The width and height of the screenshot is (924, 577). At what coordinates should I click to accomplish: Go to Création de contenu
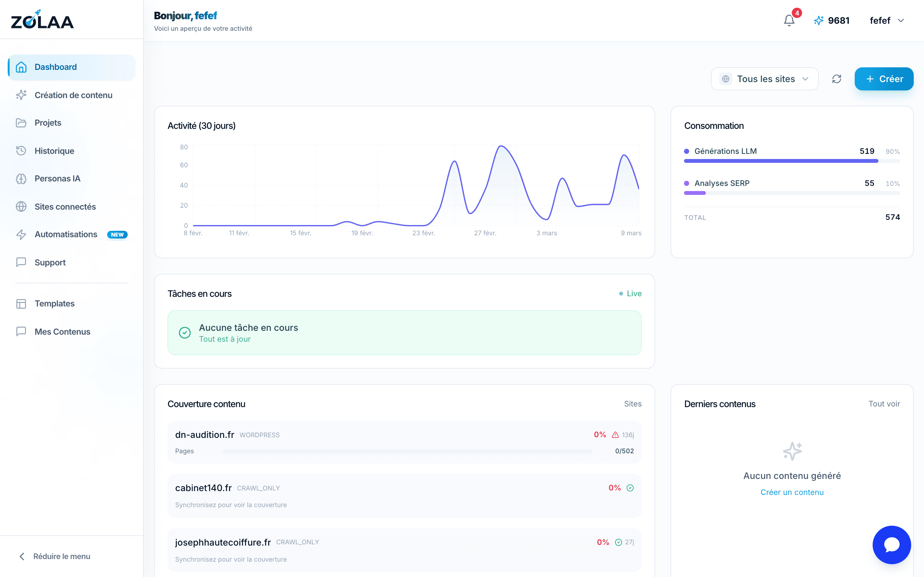click(x=73, y=95)
